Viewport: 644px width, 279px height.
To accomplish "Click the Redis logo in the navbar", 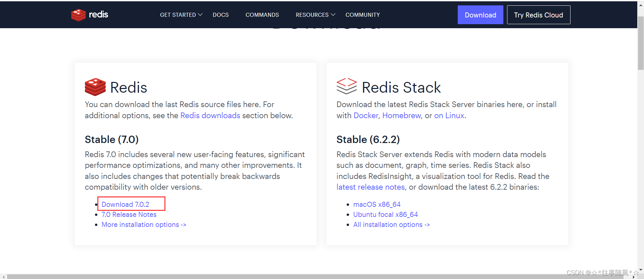I will (90, 15).
